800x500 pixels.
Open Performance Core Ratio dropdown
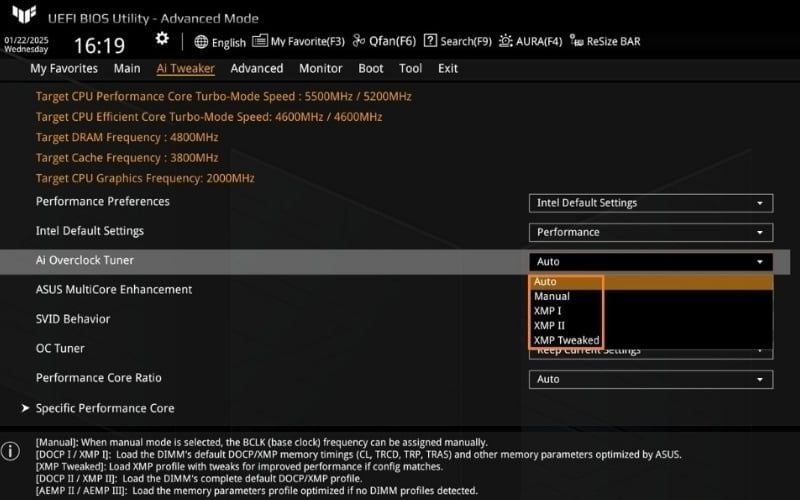coord(650,380)
